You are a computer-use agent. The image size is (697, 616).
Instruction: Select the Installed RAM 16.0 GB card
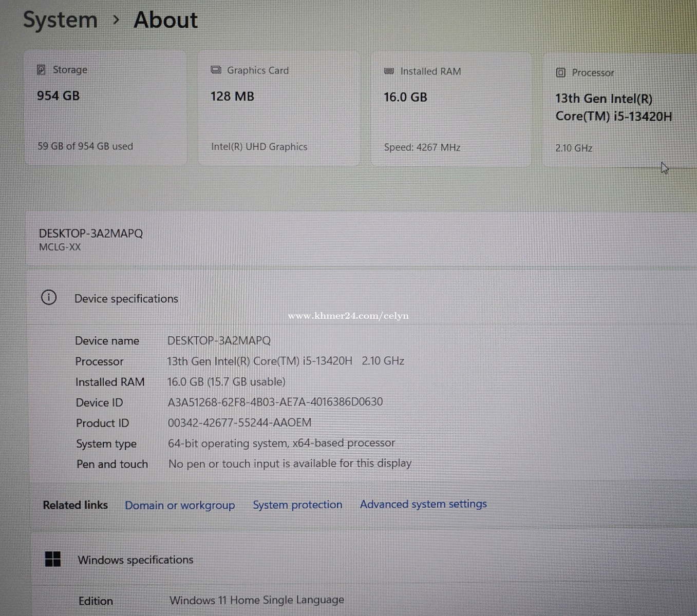pyautogui.click(x=450, y=110)
